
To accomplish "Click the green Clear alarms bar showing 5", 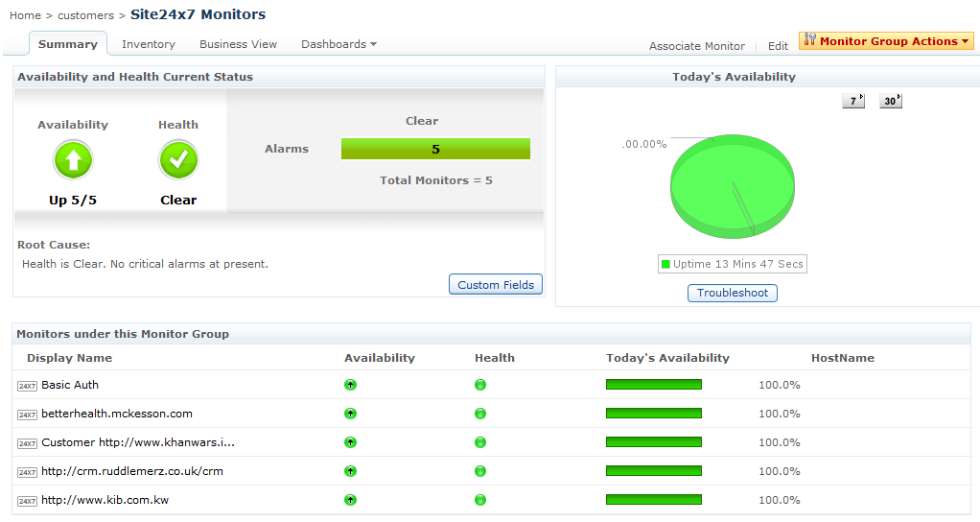I will pyautogui.click(x=435, y=149).
